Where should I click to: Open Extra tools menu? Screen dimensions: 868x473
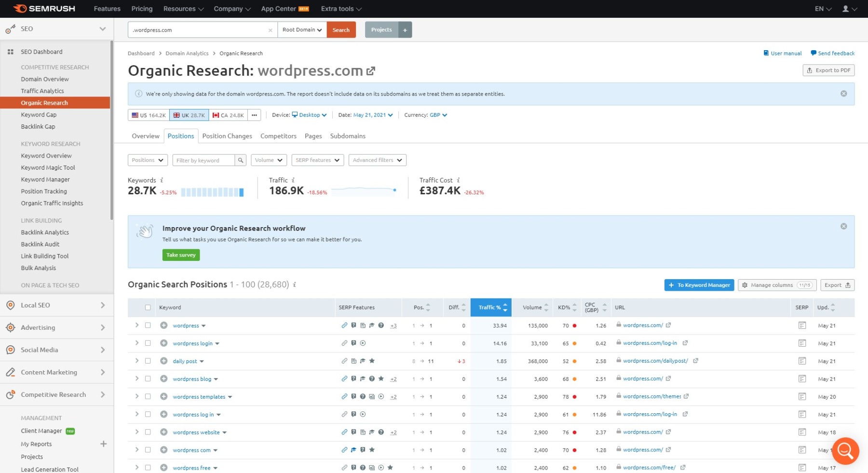pos(341,9)
